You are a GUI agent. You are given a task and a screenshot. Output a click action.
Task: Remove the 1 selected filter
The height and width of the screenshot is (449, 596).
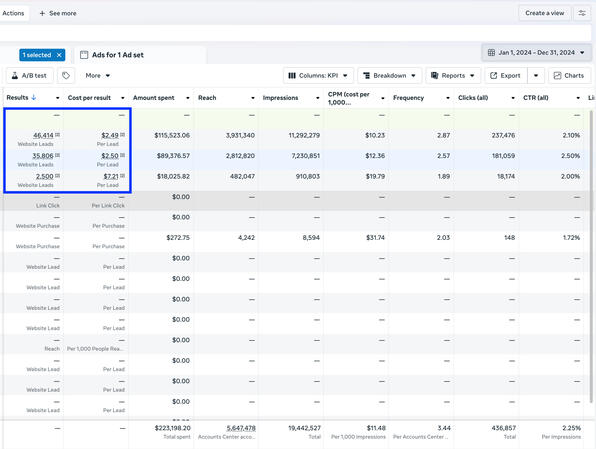click(x=59, y=55)
